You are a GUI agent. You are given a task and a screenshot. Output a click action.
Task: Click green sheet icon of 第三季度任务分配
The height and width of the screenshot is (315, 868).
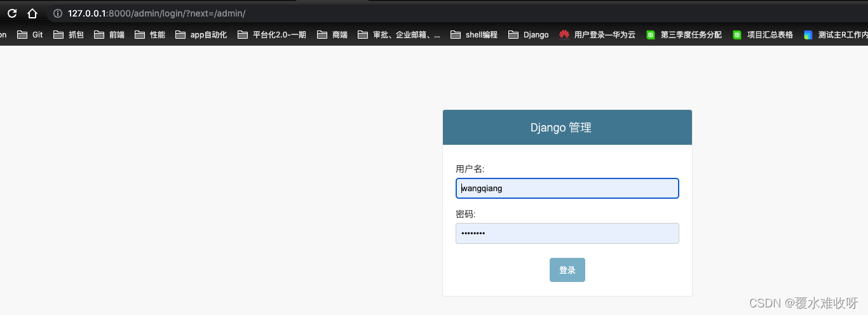tap(651, 35)
